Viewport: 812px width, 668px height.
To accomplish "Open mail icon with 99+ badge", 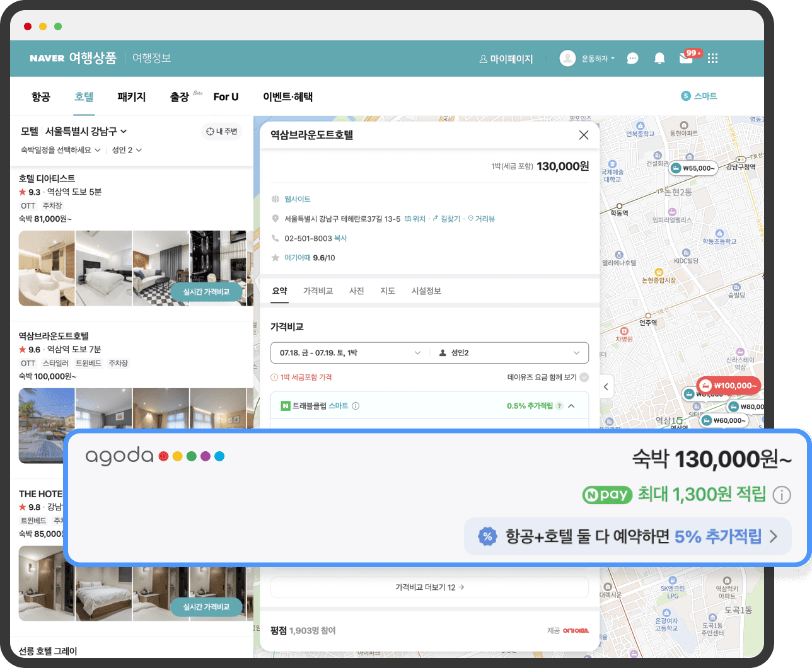I will [x=687, y=58].
